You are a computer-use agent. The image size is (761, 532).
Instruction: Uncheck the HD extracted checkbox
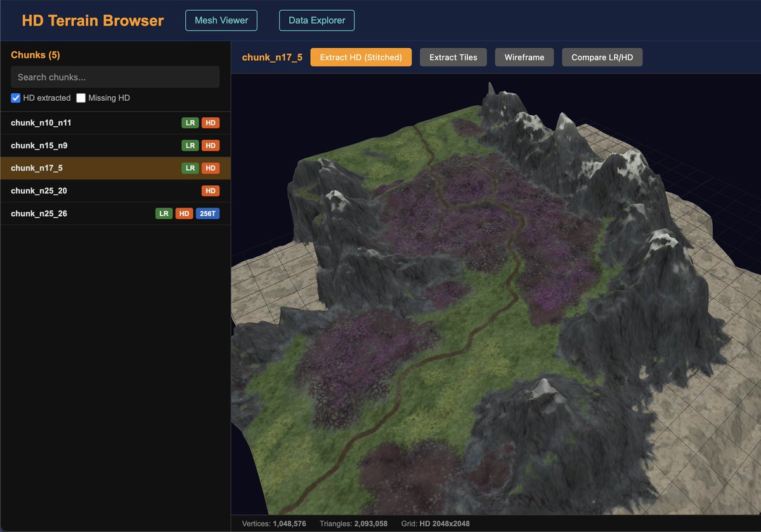[x=16, y=98]
